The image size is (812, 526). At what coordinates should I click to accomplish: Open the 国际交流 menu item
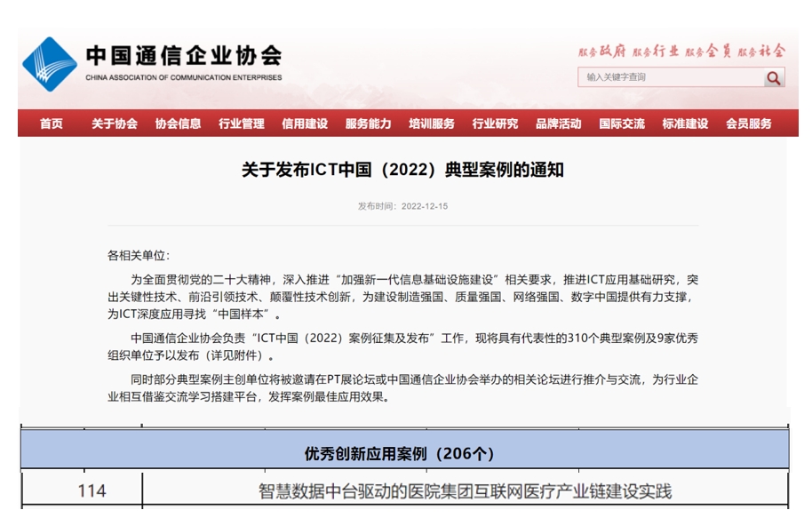point(622,124)
